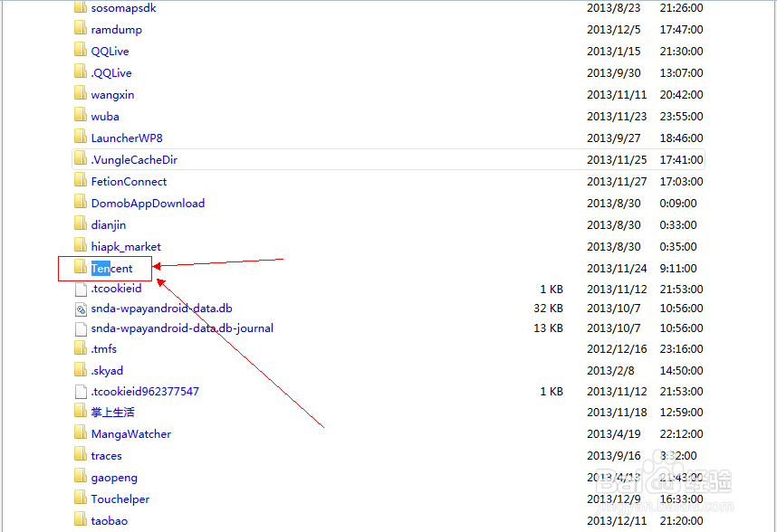The width and height of the screenshot is (777, 532).
Task: Click the .QQLive folder icon
Action: [x=81, y=71]
